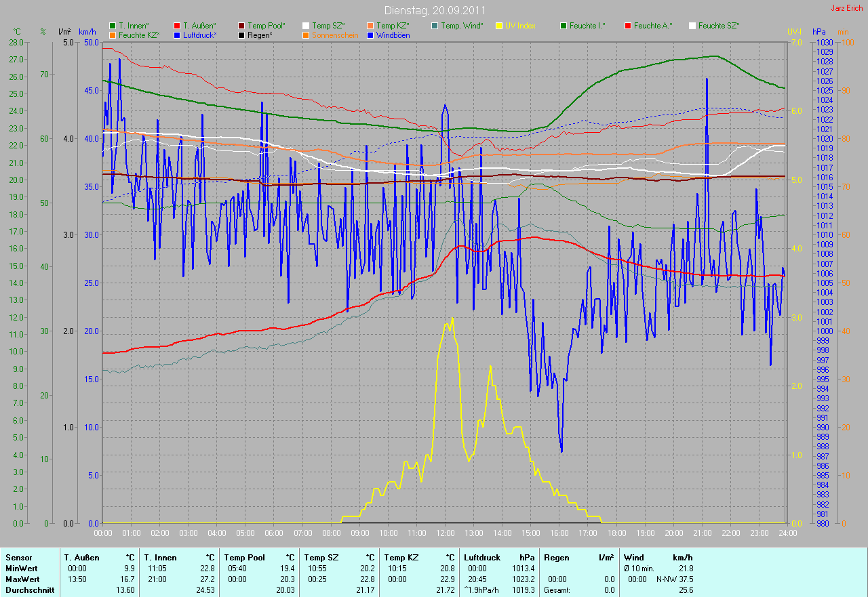
Task: Click the orange Temp KZ legend marker
Action: 370,26
